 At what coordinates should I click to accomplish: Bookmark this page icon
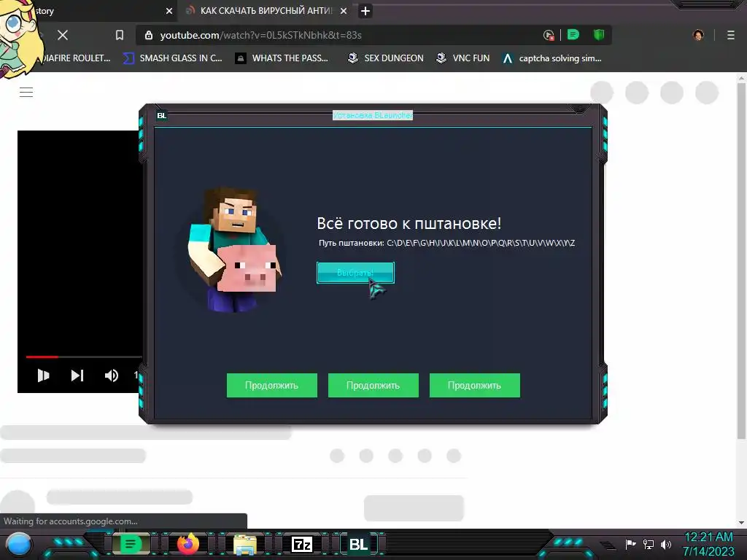click(120, 35)
